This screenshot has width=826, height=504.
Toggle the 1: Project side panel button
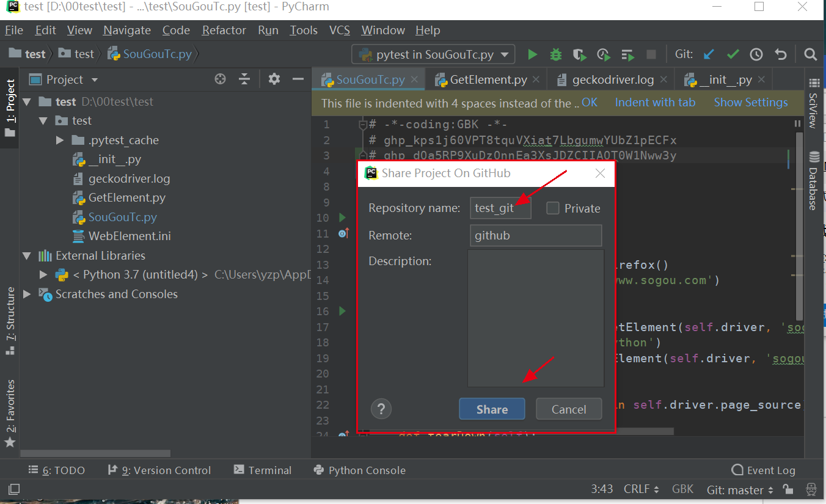(x=10, y=108)
